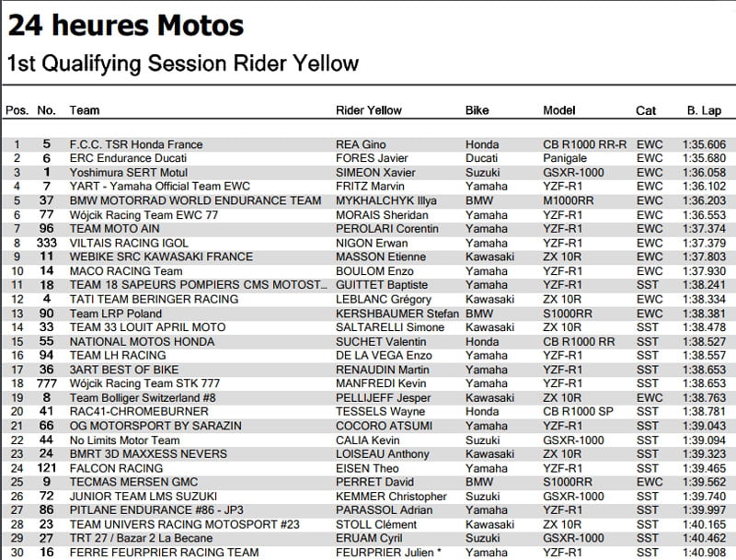Select race number 333
Image resolution: width=736 pixels, height=560 pixels.
tap(47, 243)
